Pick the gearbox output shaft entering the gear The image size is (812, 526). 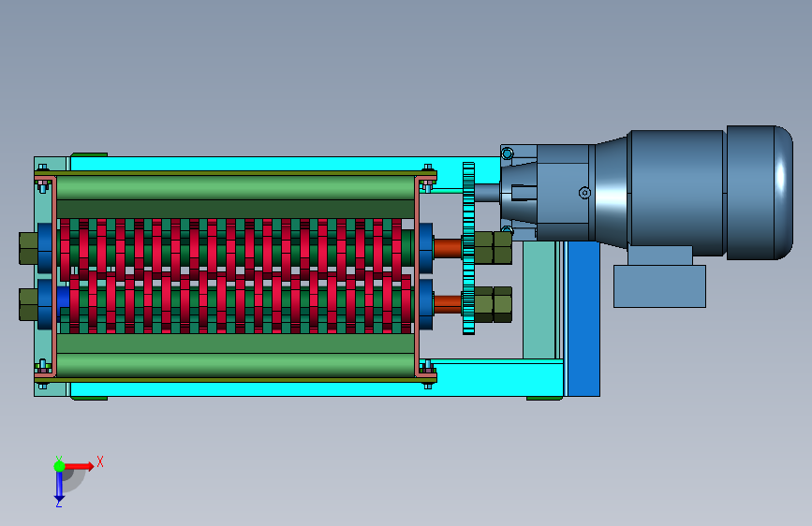pyautogui.click(x=487, y=193)
